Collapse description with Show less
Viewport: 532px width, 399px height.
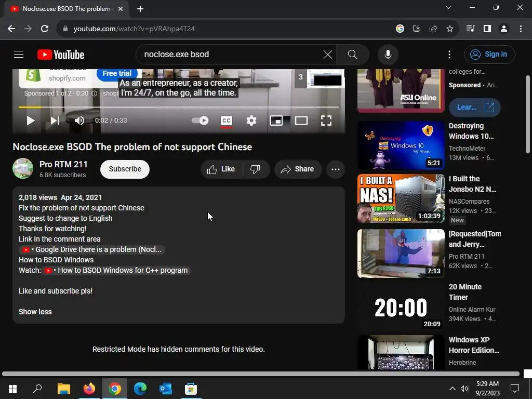[35, 312]
